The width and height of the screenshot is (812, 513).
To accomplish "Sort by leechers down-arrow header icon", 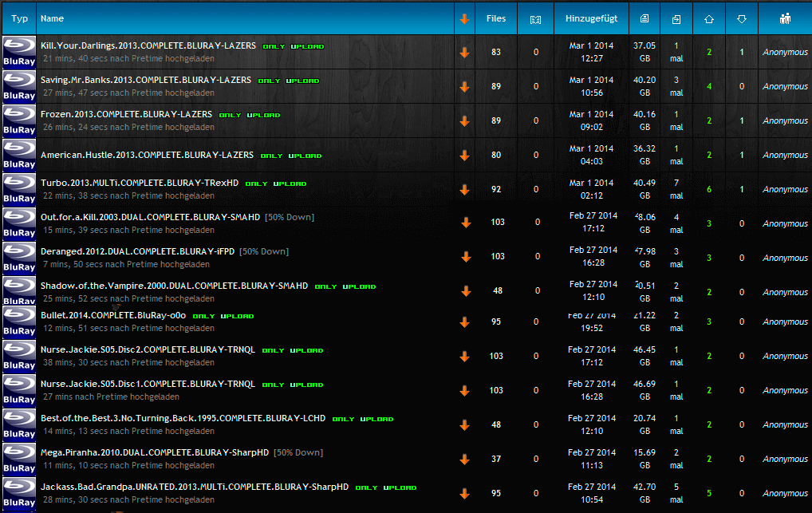I will click(742, 19).
